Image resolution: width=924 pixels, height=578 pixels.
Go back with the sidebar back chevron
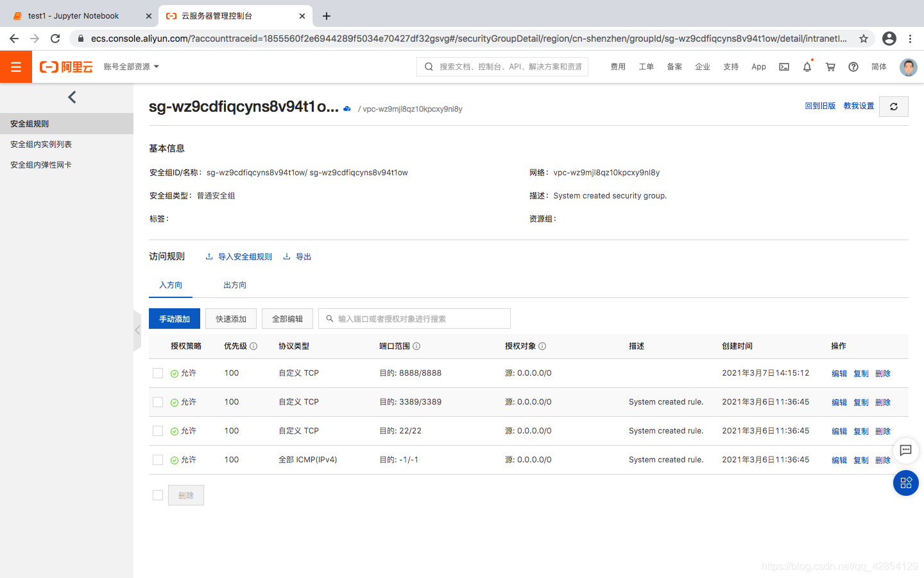[72, 97]
